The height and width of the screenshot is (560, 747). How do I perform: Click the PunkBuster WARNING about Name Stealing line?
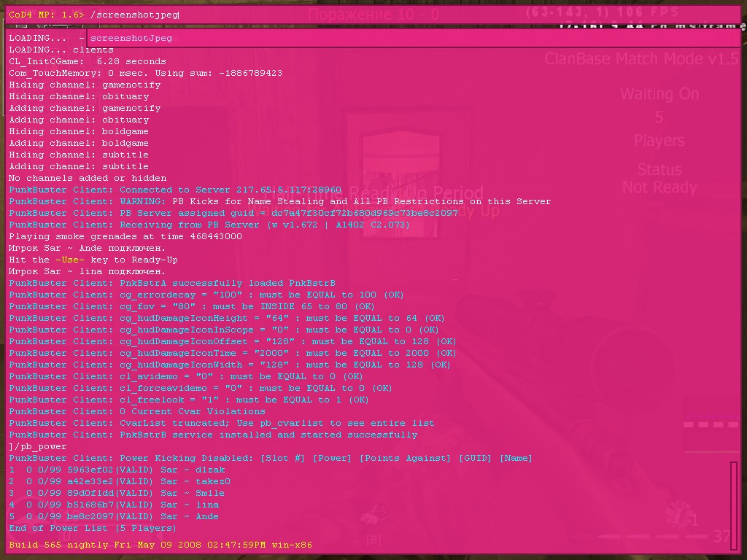click(279, 201)
